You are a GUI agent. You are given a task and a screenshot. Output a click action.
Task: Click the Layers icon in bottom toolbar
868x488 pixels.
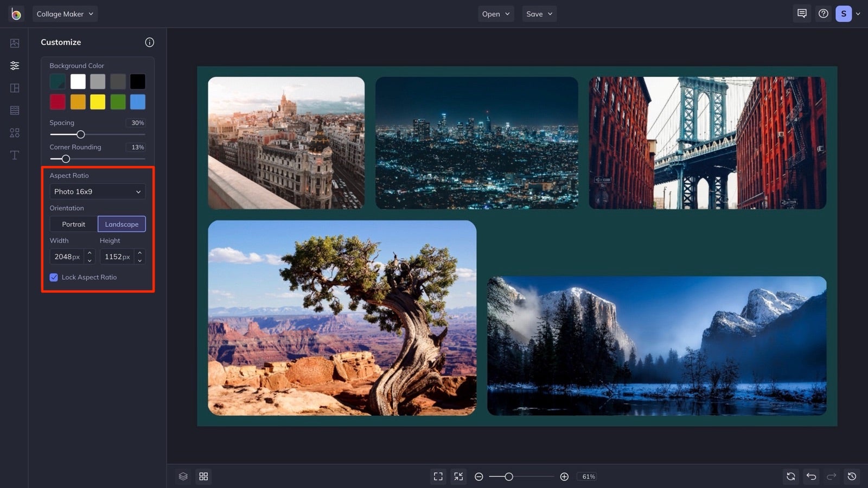click(183, 476)
